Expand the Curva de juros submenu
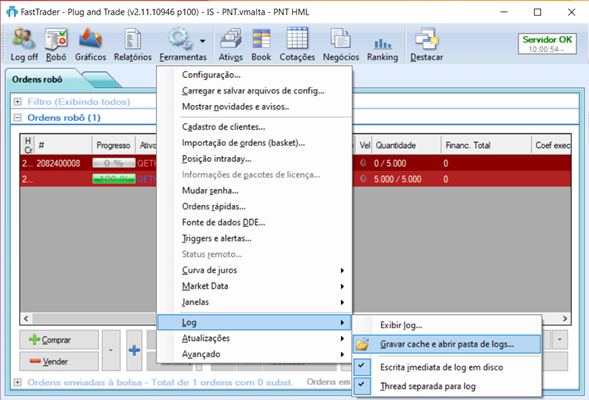589x400 pixels. (254, 270)
